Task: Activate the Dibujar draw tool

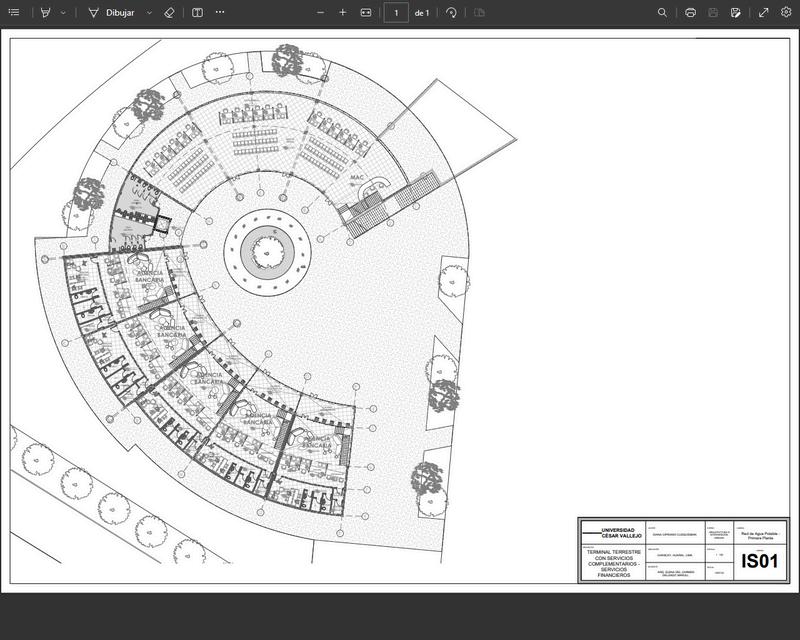Action: (111, 12)
